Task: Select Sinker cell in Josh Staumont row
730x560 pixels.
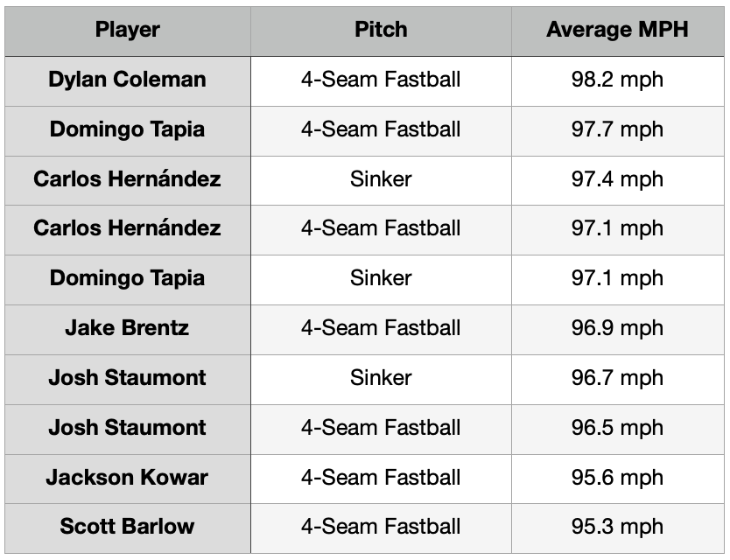Action: (x=381, y=378)
